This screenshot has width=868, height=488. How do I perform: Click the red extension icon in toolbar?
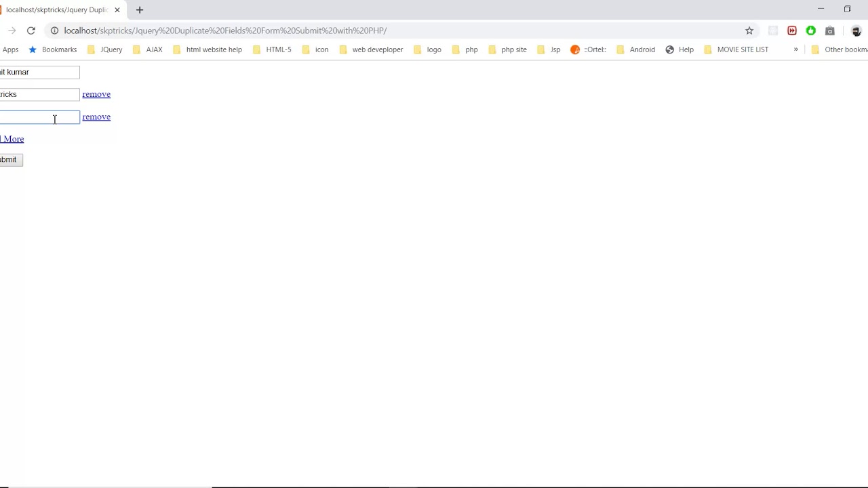click(792, 30)
